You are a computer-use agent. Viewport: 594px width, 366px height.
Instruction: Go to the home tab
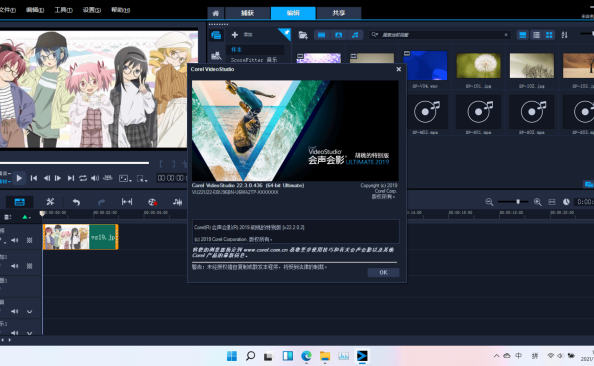click(x=216, y=13)
